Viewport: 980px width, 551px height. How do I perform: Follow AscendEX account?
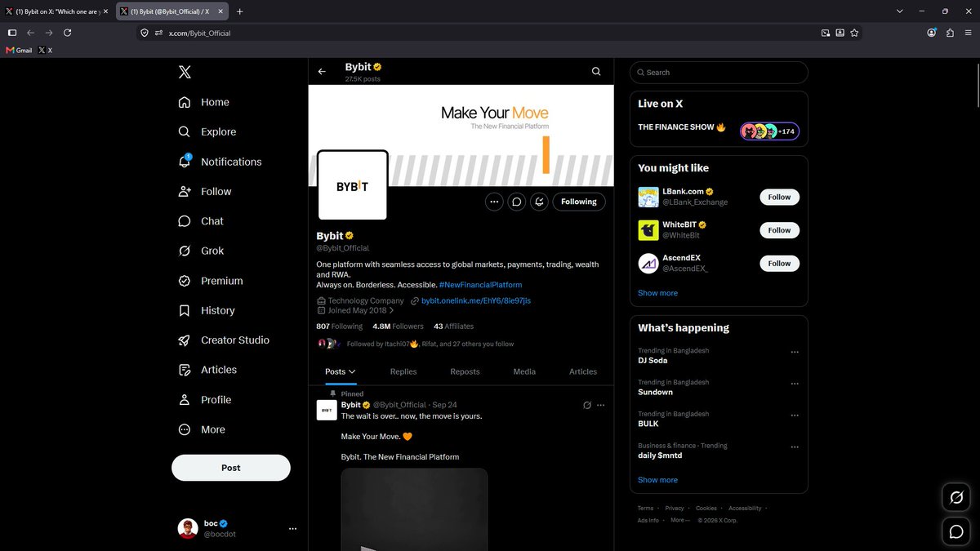(x=779, y=264)
